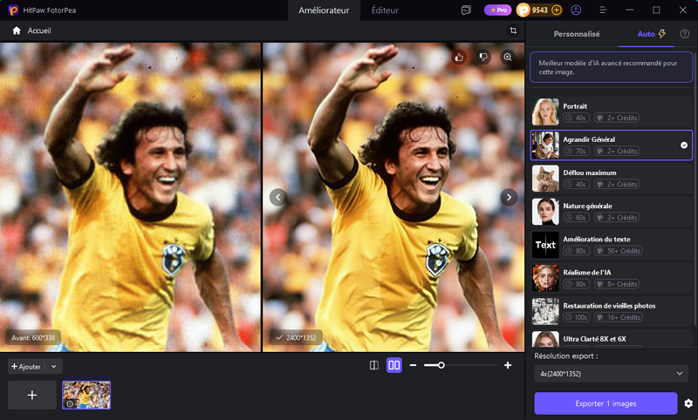Viewport: 698px width, 420px height.
Task: Click the large plus add-image tile
Action: [32, 395]
